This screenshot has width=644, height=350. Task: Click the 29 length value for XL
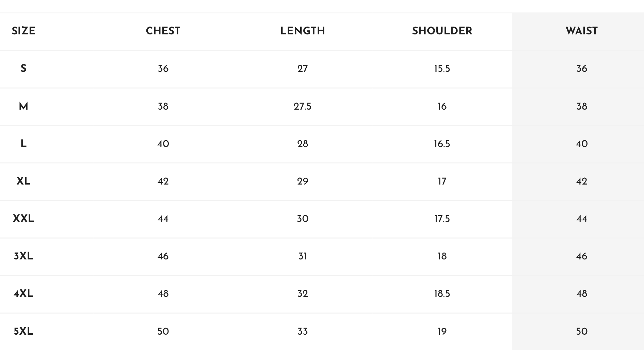click(303, 181)
